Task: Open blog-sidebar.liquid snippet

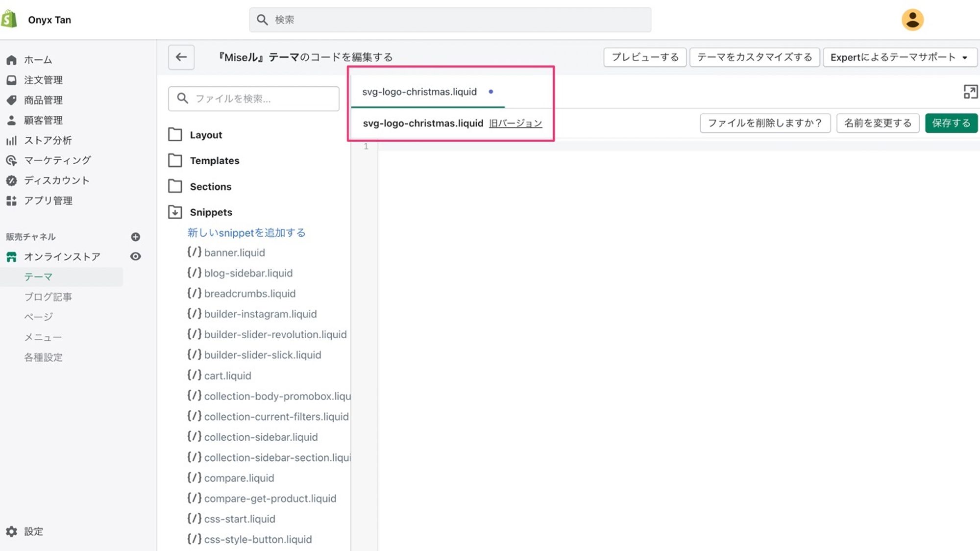Action: tap(240, 273)
